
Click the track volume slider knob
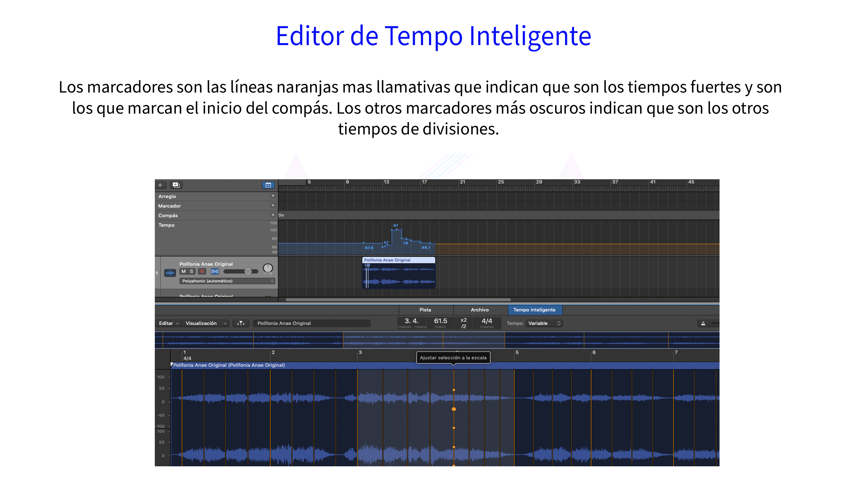[248, 271]
